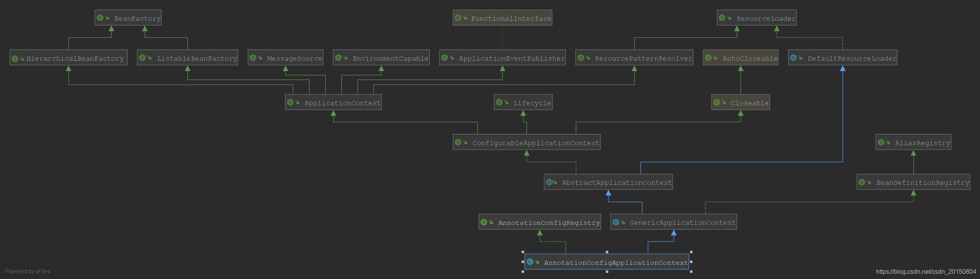Click the AnnotationConfigApplicationContext node label
980x279 pixels.
(615, 262)
